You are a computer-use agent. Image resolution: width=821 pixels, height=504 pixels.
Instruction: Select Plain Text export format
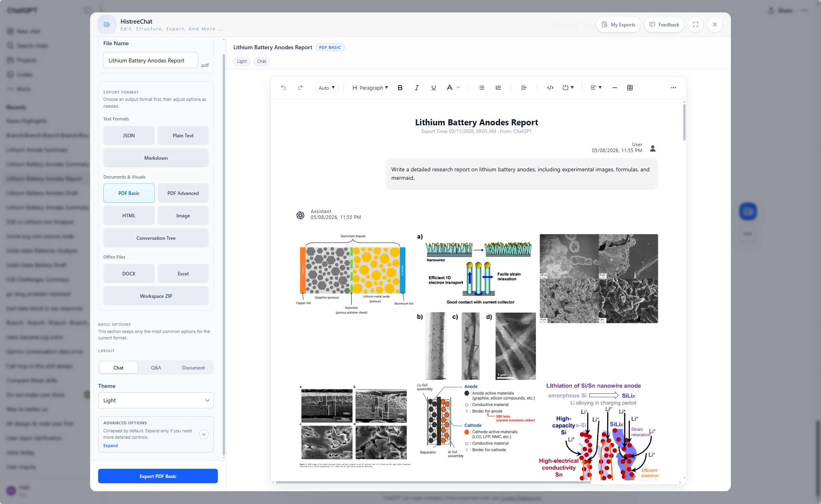tap(183, 135)
